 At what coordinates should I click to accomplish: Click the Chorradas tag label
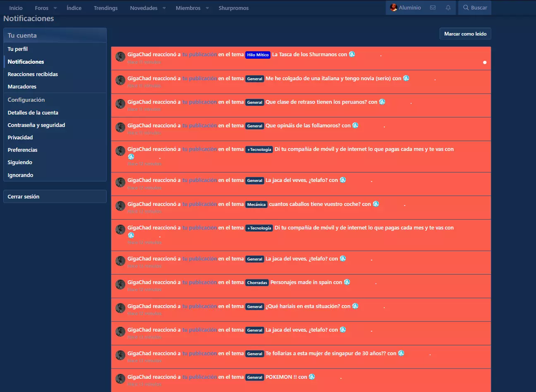point(257,282)
